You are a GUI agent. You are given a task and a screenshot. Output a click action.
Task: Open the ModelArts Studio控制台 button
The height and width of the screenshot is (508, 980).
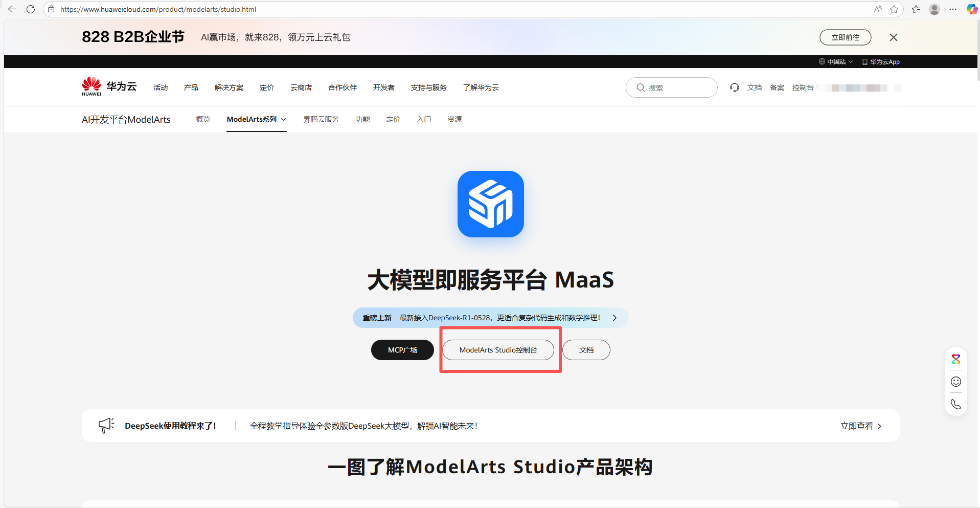click(498, 350)
